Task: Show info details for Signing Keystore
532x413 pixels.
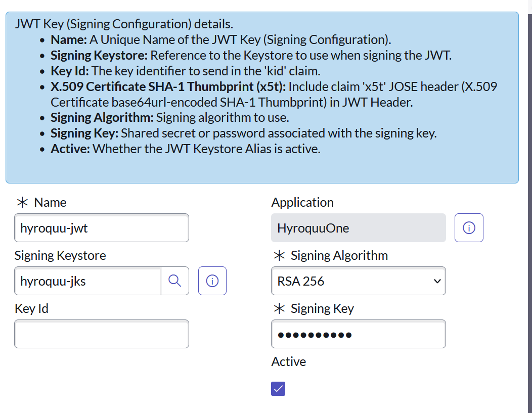Action: (x=212, y=281)
